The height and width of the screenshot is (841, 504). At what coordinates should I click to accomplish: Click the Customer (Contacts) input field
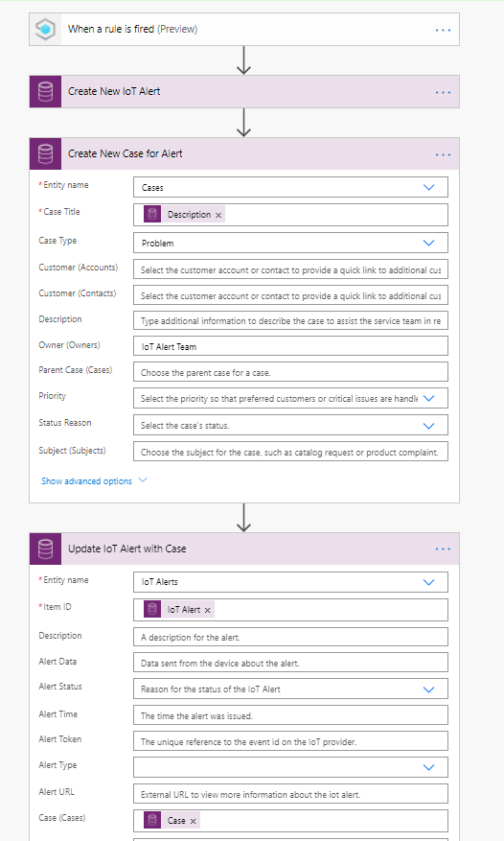pyautogui.click(x=290, y=295)
